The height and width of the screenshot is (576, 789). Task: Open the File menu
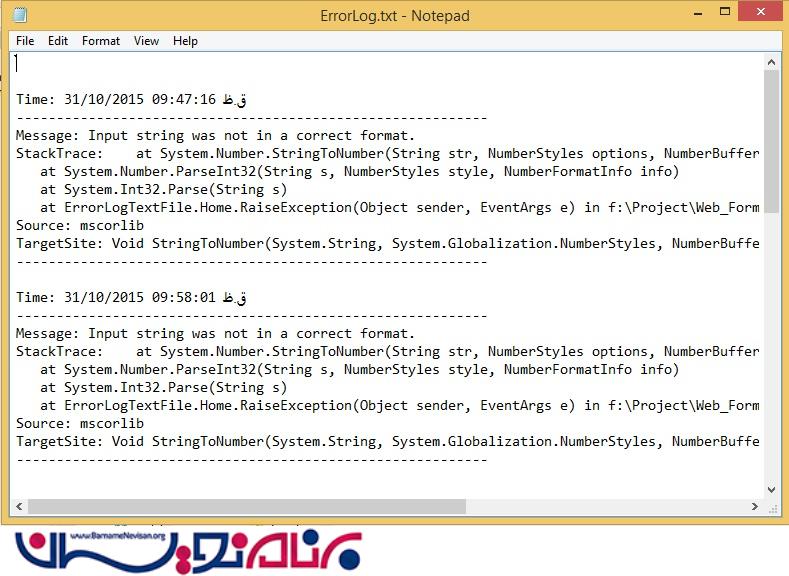25,41
